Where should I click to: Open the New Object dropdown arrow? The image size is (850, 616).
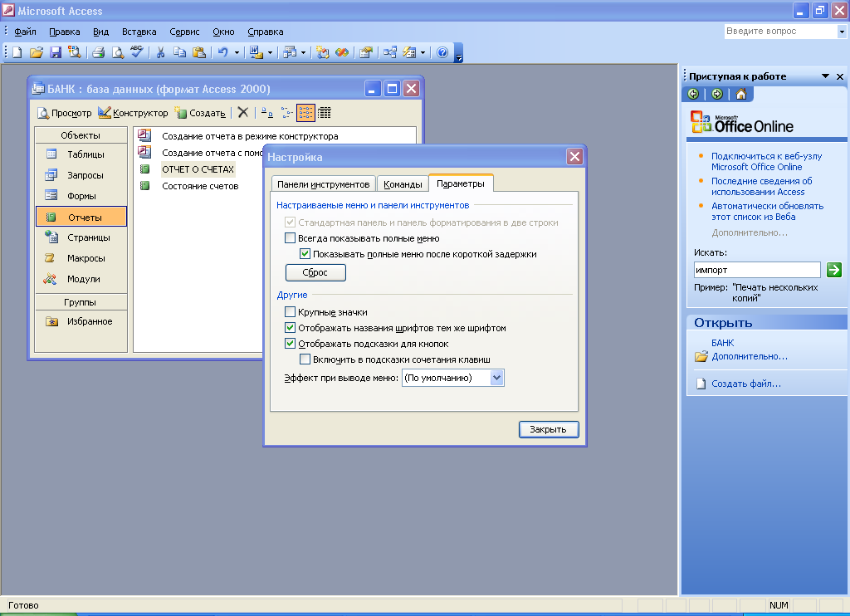click(423, 52)
